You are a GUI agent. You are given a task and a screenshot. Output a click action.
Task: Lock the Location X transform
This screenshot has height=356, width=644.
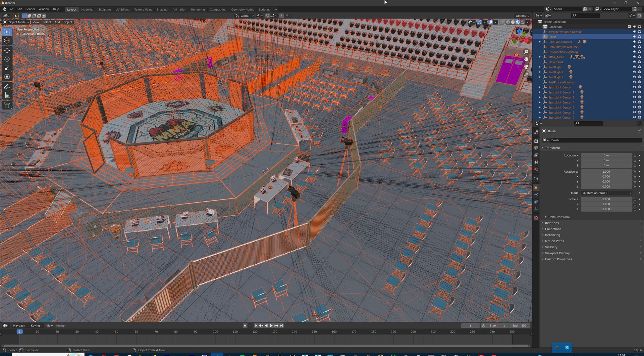click(634, 155)
